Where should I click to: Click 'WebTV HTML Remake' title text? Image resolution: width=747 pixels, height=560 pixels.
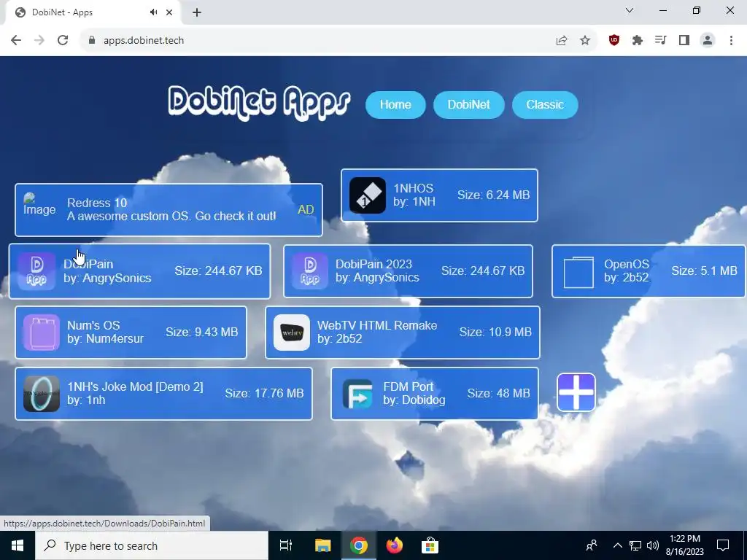(377, 326)
